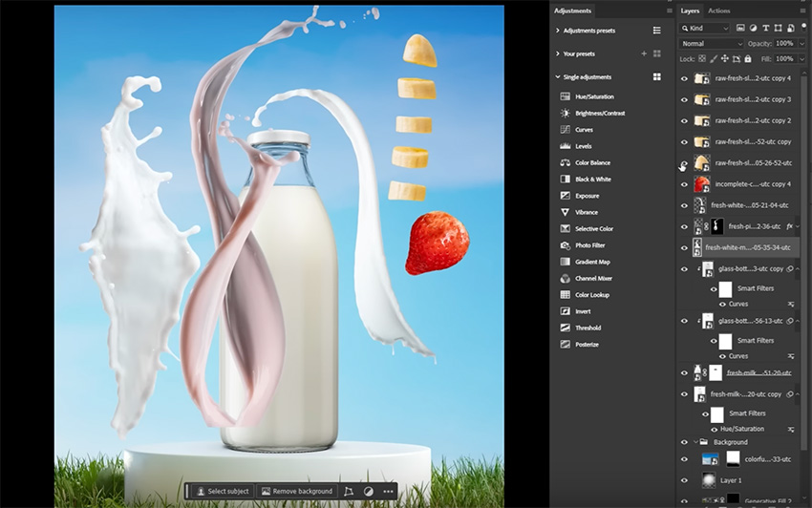Viewport: 812px width, 508px height.
Task: Add a Selective Color adjustment
Action: pos(587,229)
